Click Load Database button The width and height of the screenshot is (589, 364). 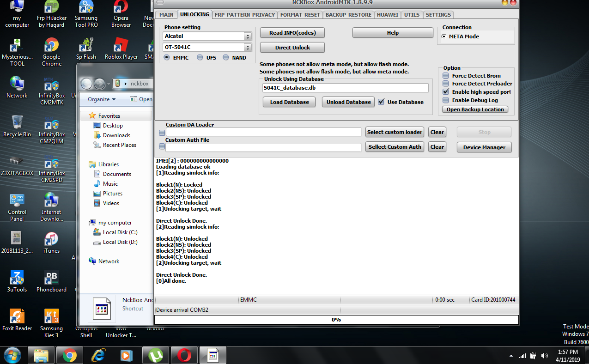coord(290,102)
